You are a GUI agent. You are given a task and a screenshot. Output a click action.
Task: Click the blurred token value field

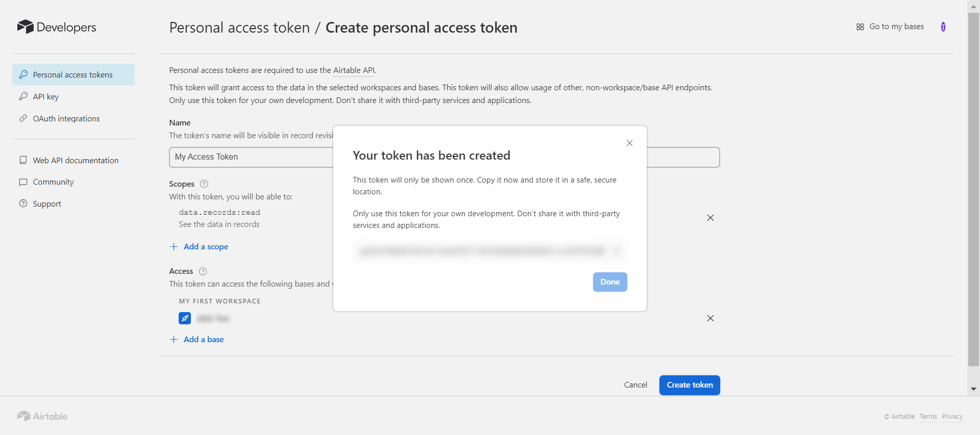(x=482, y=251)
